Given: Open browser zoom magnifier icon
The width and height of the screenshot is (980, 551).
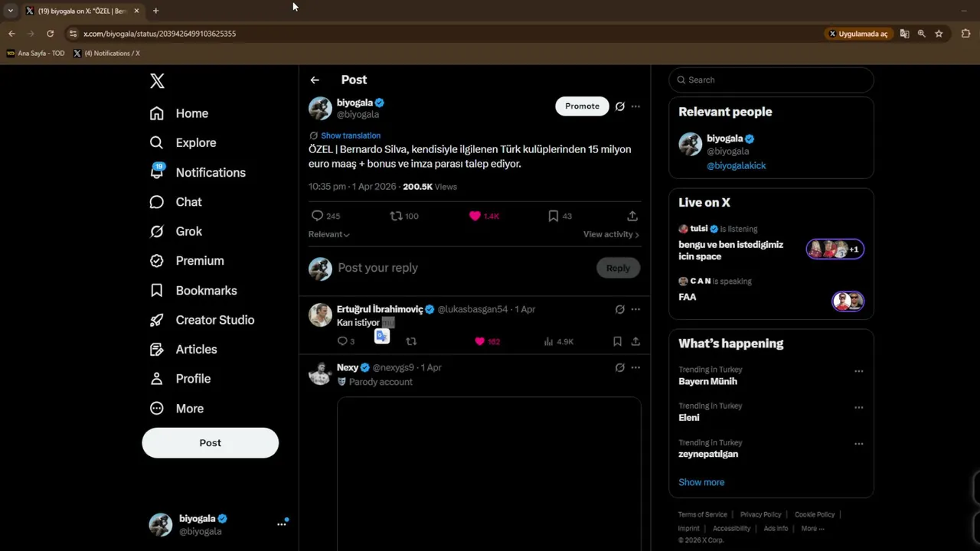Looking at the screenshot, I should 922,34.
